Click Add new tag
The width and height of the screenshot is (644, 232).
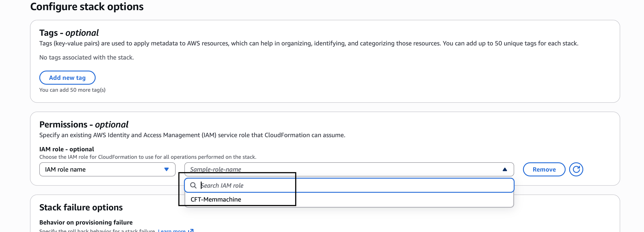pyautogui.click(x=67, y=78)
